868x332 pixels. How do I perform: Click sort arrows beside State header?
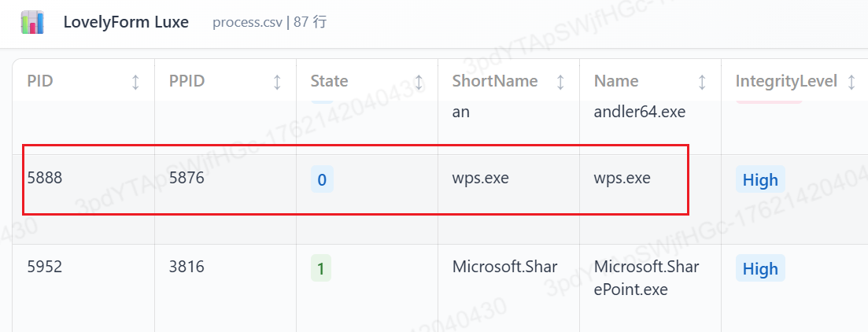[x=419, y=82]
